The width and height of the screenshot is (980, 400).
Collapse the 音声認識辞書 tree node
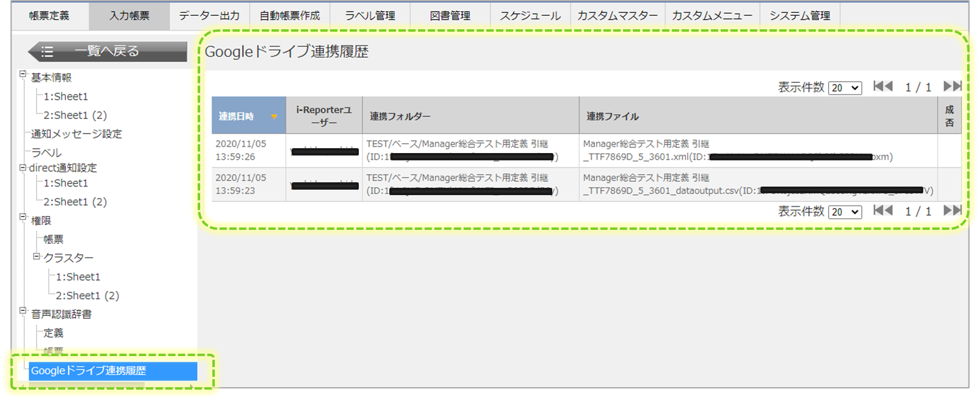[23, 311]
